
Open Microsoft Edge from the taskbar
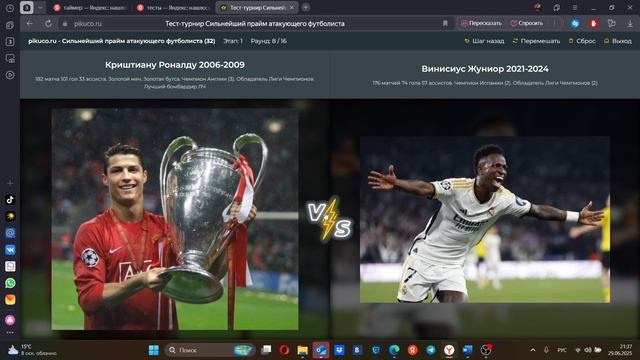pyautogui.click(x=394, y=350)
